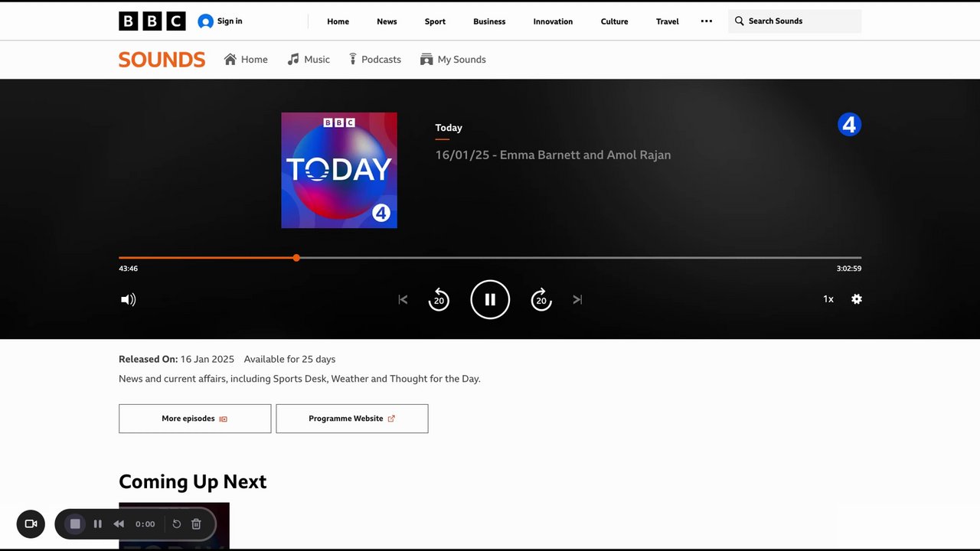
Task: Pause the Today episode playback
Action: click(x=490, y=299)
